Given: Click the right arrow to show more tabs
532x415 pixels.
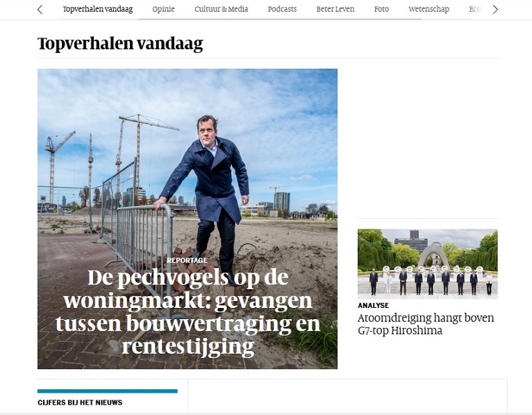Looking at the screenshot, I should click(495, 10).
